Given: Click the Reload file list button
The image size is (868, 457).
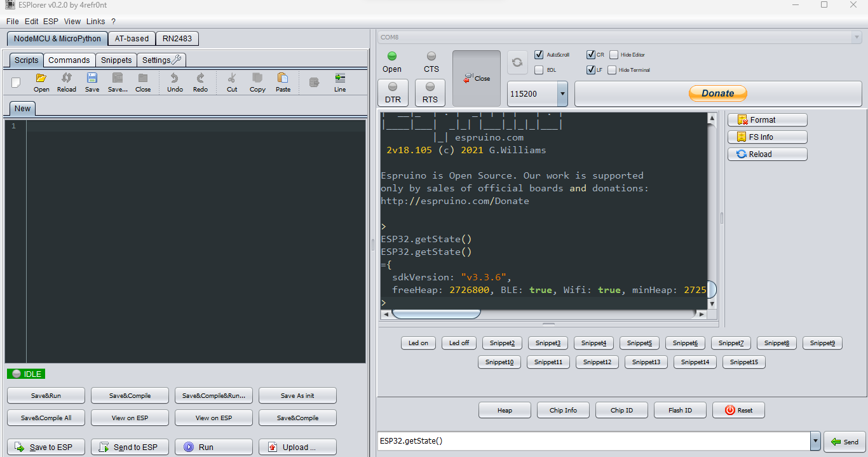Looking at the screenshot, I should [x=767, y=154].
